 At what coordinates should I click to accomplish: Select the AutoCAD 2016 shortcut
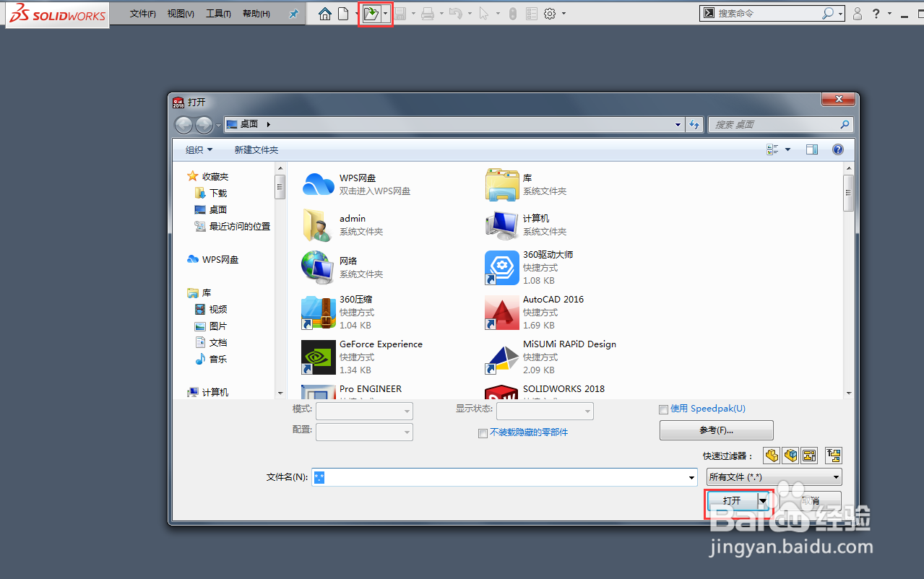(535, 312)
